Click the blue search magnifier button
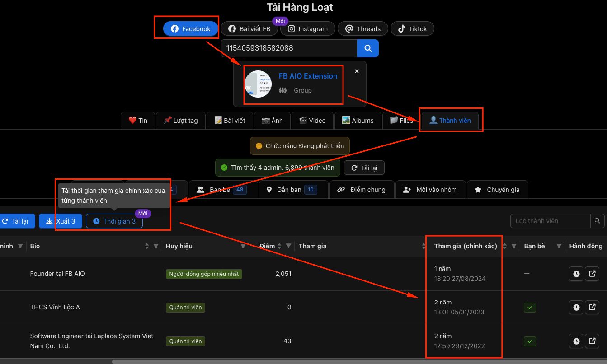This screenshot has width=607, height=364. tap(368, 48)
